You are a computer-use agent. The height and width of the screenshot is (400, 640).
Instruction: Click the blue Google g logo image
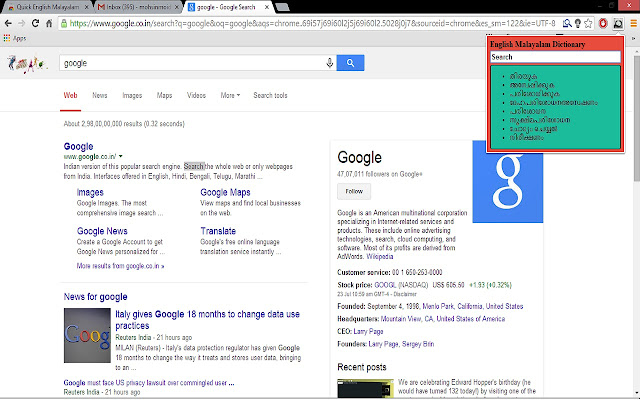tap(508, 182)
